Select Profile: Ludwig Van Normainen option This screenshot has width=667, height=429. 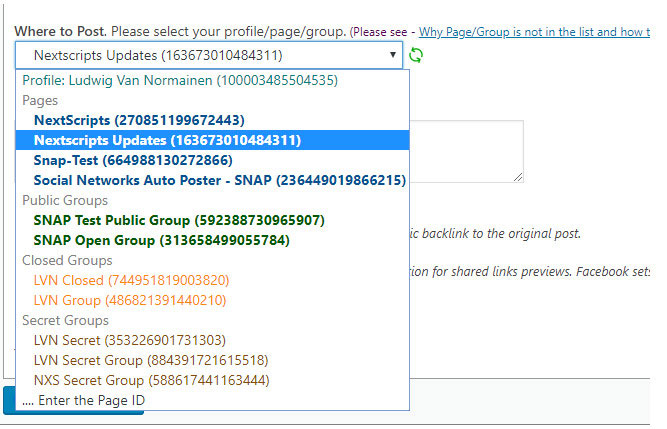click(x=185, y=80)
